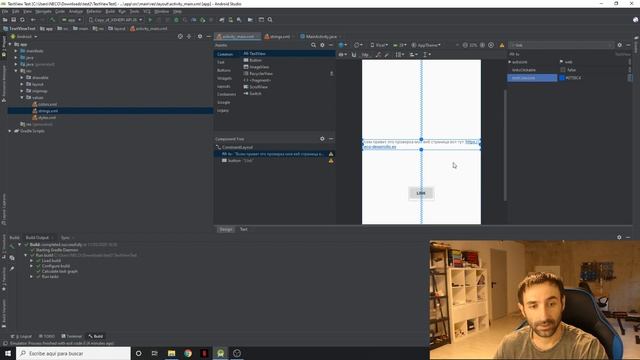Select the Design tab below the design view
Viewport: 640px width, 360px height.
(226, 229)
